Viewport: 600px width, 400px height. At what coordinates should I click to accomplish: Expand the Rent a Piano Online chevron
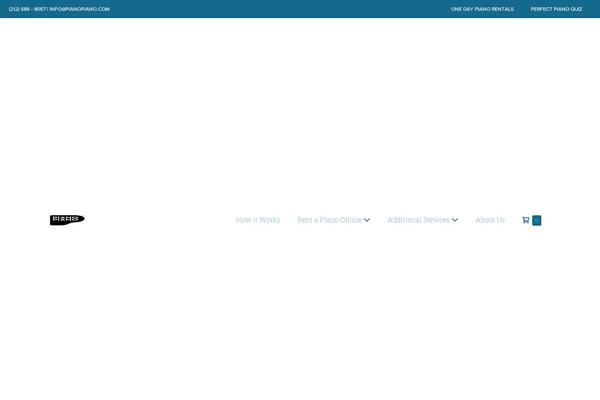367,220
